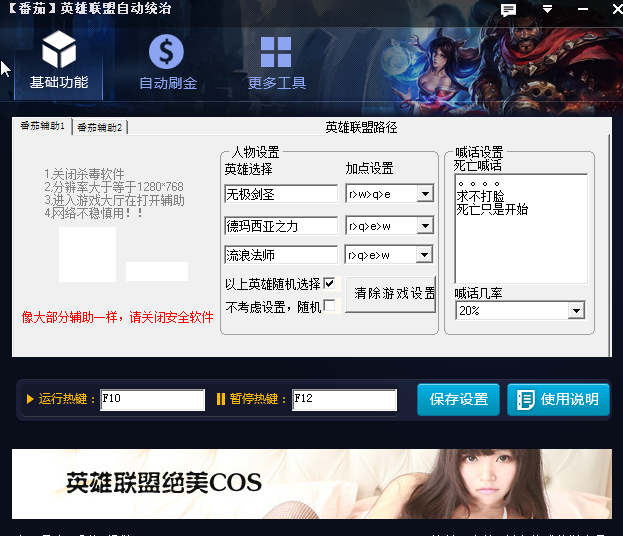Open the dropdown menu arrow in title bar
Image resolution: width=623 pixels, height=536 pixels.
(x=548, y=9)
